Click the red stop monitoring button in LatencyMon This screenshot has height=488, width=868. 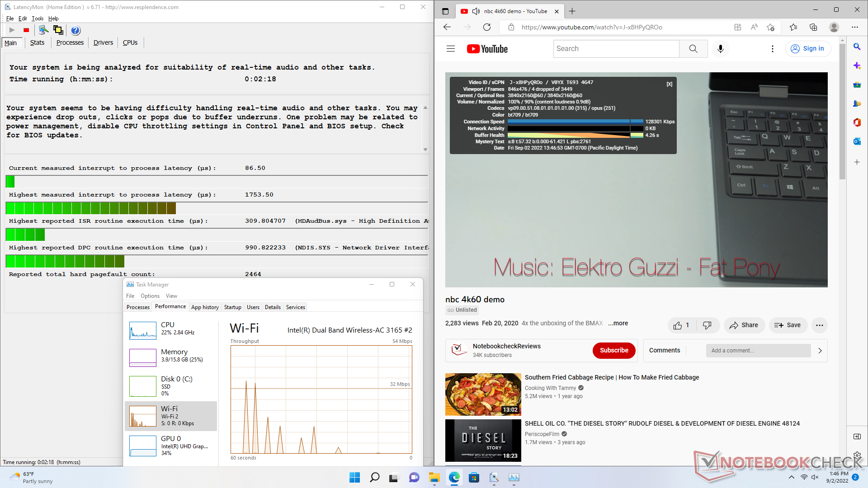tap(26, 30)
